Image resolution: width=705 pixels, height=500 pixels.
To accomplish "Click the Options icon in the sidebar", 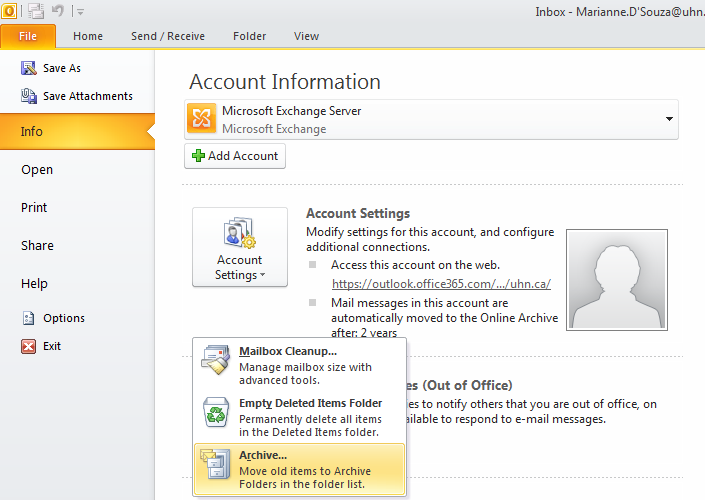I will (29, 318).
